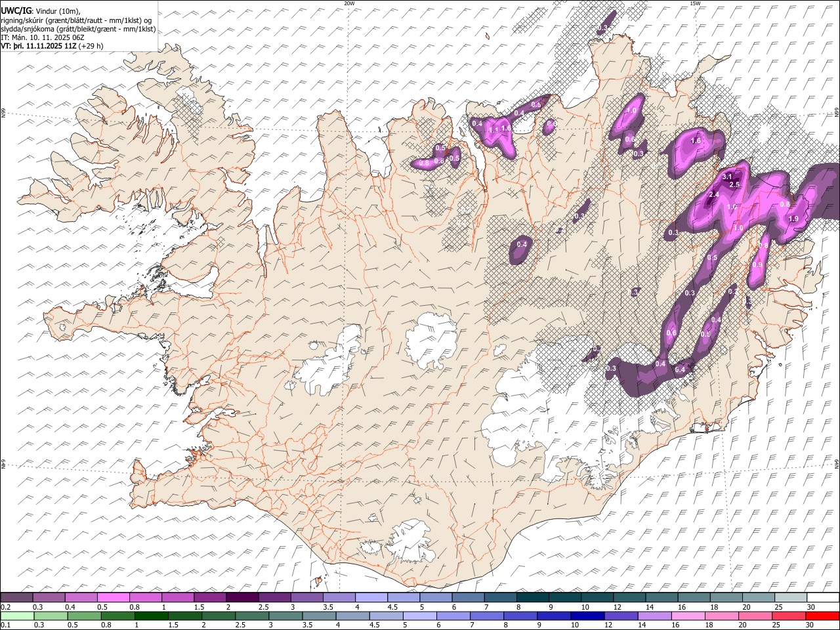
Task: Click the 0.2 swatch in the upper snow legend
Action: coord(17,597)
